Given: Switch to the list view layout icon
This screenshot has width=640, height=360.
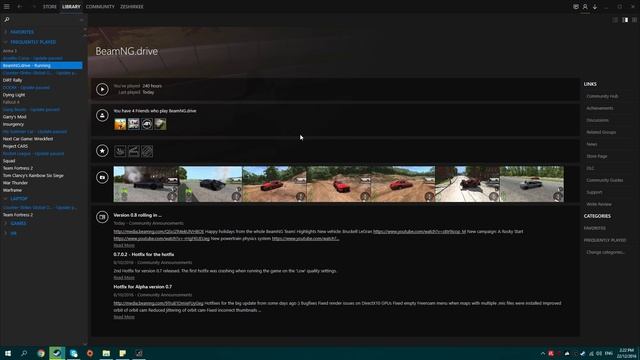Looking at the screenshot, I should coord(615,20).
